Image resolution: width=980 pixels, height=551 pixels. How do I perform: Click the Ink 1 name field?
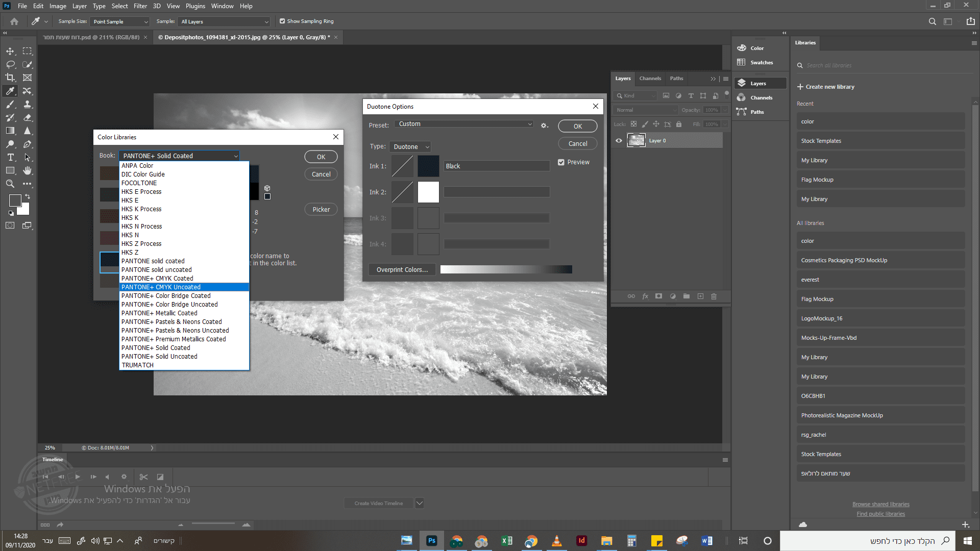pos(496,166)
